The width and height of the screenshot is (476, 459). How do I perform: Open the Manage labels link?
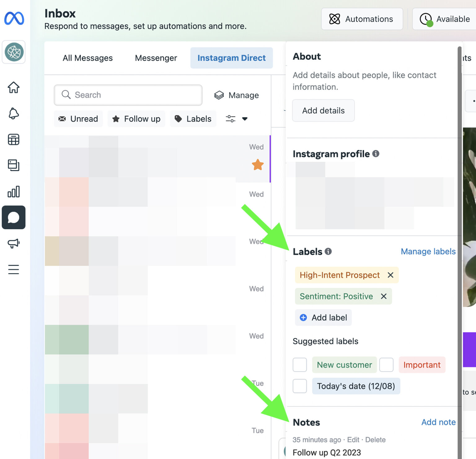pos(428,251)
